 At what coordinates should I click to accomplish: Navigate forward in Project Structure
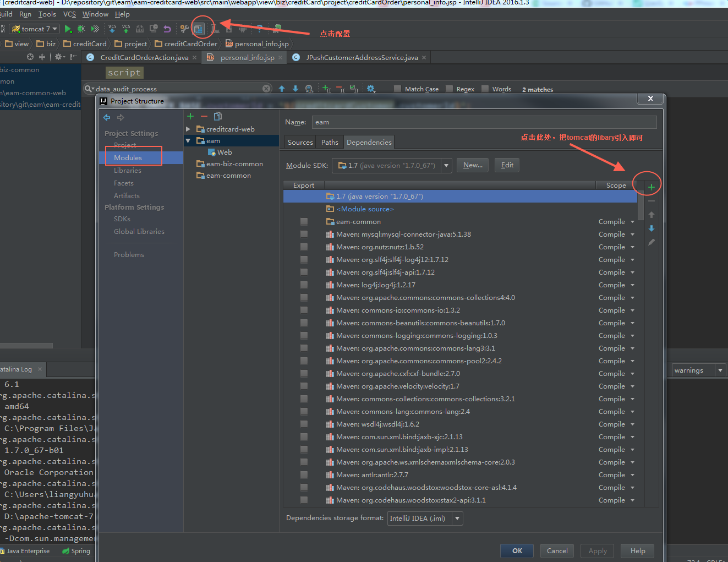[x=121, y=117]
